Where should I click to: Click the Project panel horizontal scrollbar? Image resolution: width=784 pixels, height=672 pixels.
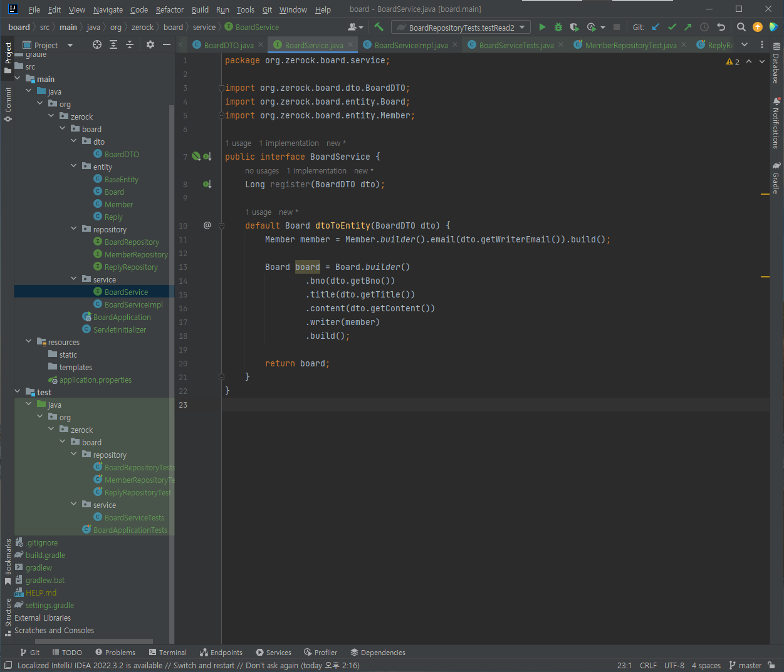(94, 641)
